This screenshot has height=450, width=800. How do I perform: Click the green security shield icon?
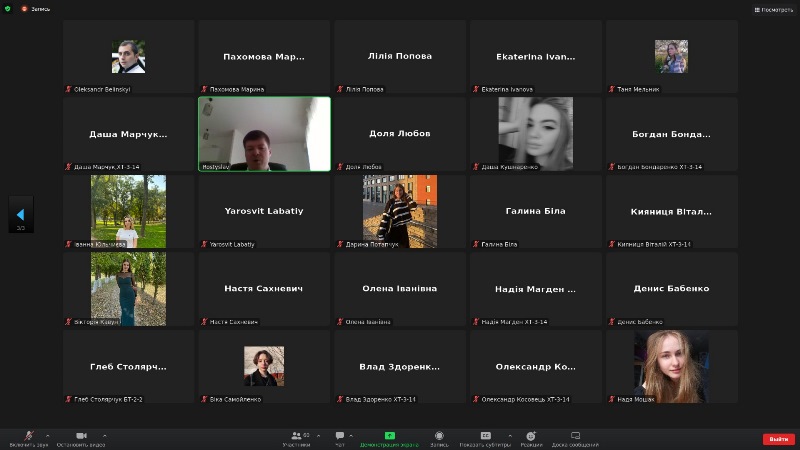point(8,9)
